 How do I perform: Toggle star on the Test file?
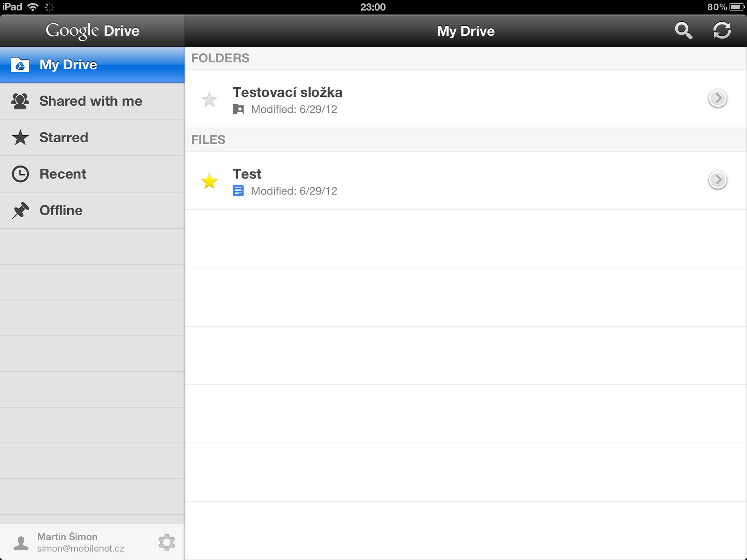coord(210,181)
